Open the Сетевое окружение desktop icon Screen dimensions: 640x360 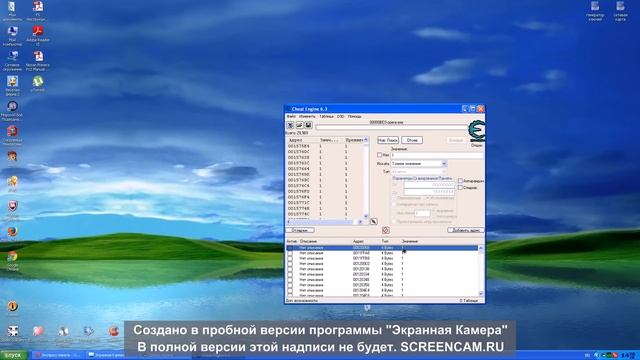click(x=12, y=61)
